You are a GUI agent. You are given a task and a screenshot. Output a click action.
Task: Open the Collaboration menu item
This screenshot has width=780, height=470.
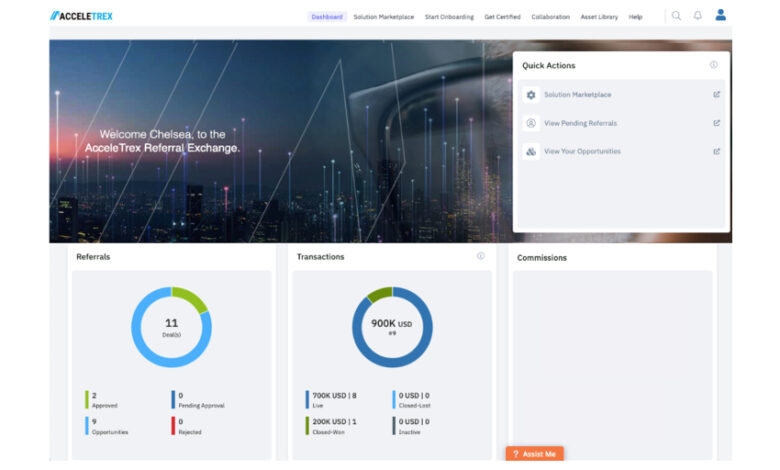click(x=550, y=17)
